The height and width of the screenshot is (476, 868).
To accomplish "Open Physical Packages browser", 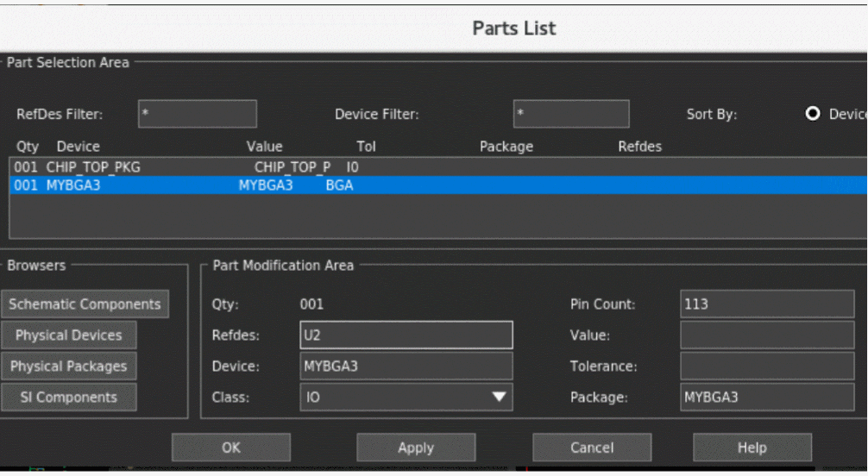I will (69, 366).
